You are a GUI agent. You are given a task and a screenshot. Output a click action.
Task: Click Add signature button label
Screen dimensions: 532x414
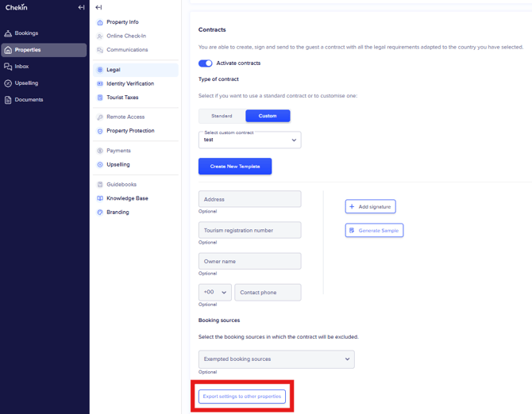(375, 207)
